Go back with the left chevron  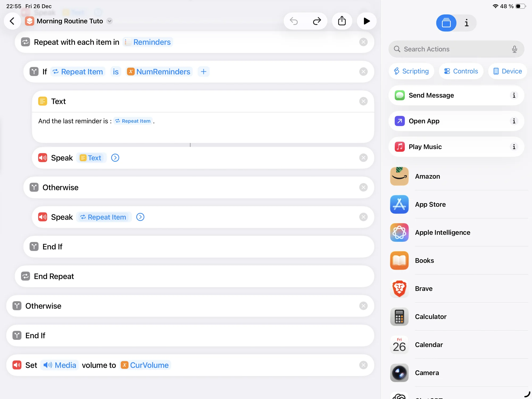(12, 21)
